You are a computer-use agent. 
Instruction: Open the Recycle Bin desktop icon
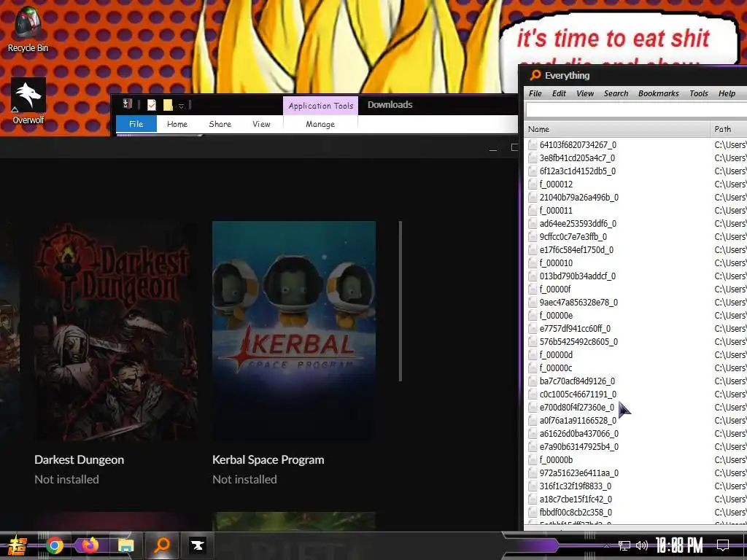(x=28, y=29)
